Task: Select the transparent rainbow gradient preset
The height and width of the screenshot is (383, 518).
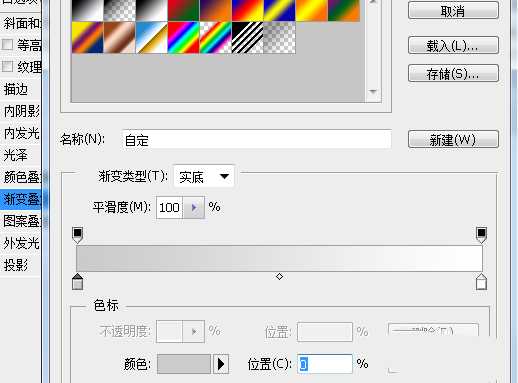Action: click(x=215, y=38)
